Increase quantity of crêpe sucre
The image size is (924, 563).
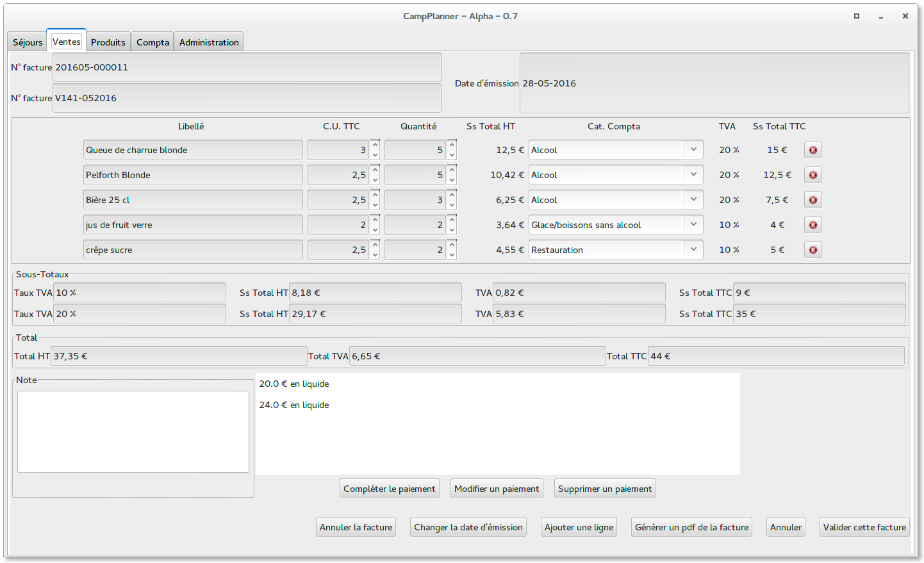pos(452,245)
